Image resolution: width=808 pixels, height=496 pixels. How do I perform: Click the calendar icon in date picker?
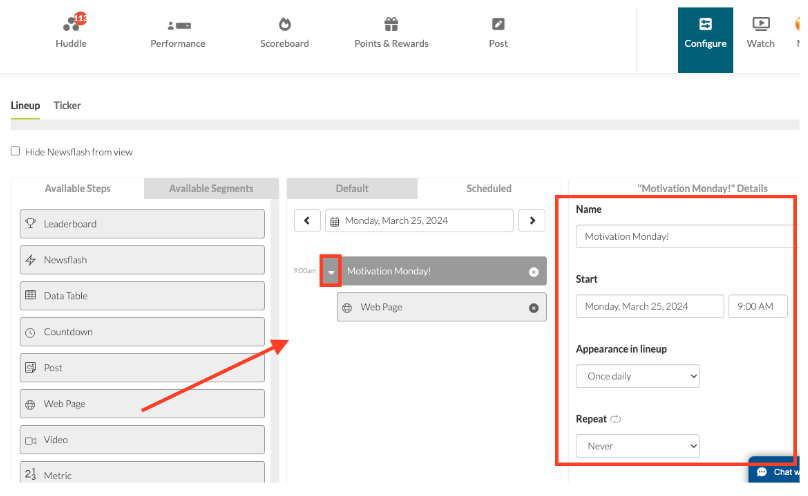[334, 221]
